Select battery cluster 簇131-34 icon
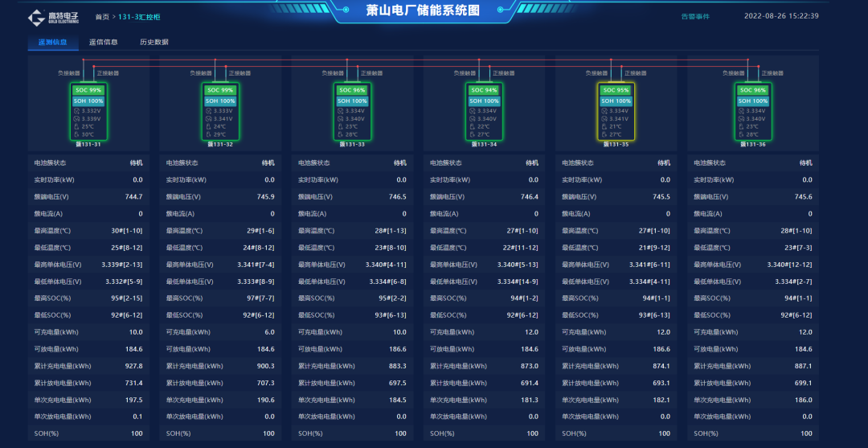Viewport: 868px width, 448px height. point(484,111)
